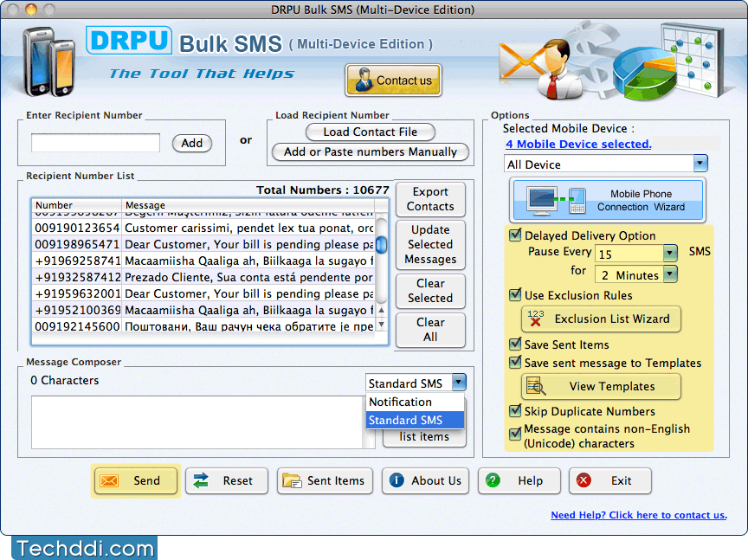Select Notification from the dropdown list
This screenshot has width=748, height=560.
pos(415,402)
